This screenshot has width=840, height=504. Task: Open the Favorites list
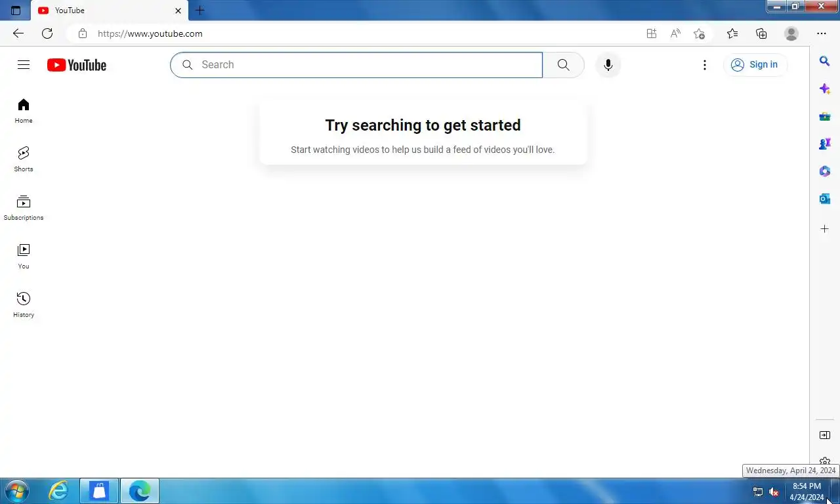732,33
